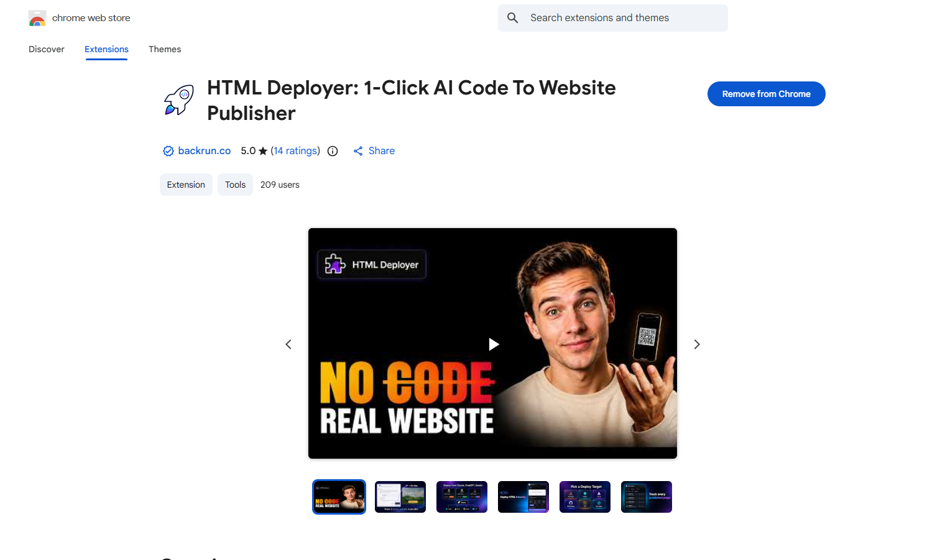This screenshot has height=560, width=945.
Task: Select the third screenshot thumbnail
Action: tap(462, 497)
